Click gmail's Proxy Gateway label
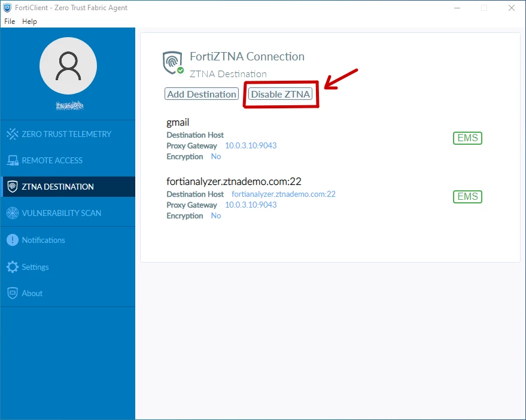This screenshot has height=420, width=526. (191, 146)
